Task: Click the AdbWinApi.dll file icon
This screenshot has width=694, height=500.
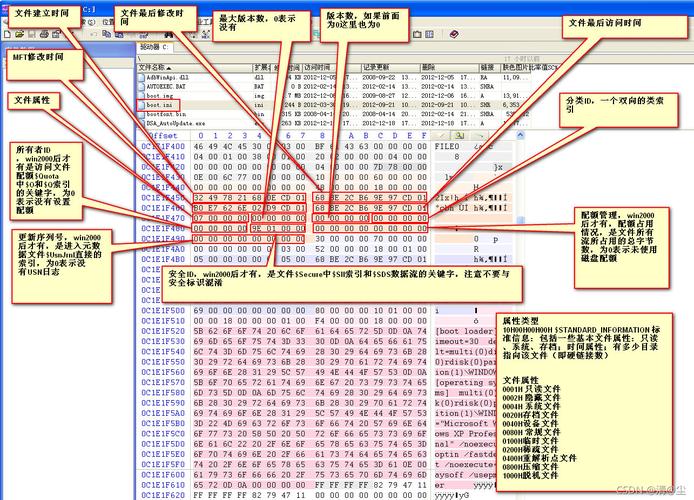Action: pyautogui.click(x=141, y=77)
